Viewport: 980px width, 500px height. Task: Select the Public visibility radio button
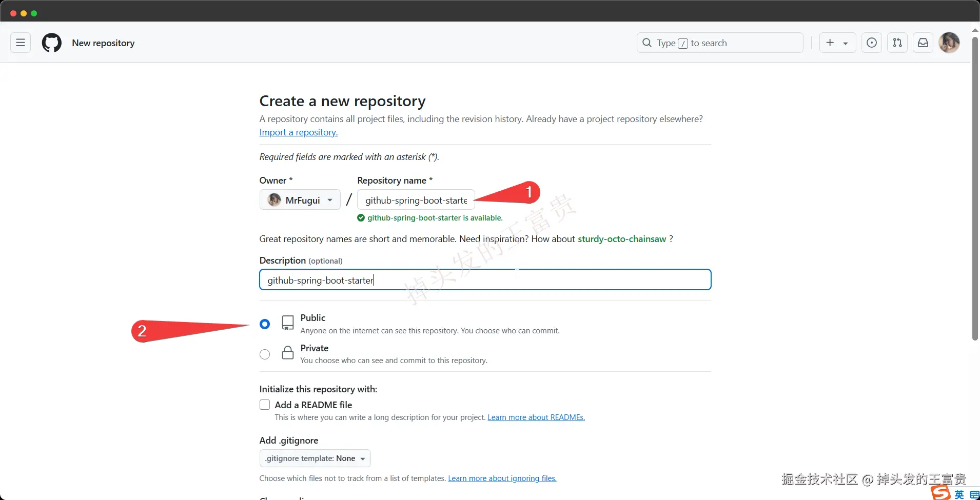tap(265, 324)
